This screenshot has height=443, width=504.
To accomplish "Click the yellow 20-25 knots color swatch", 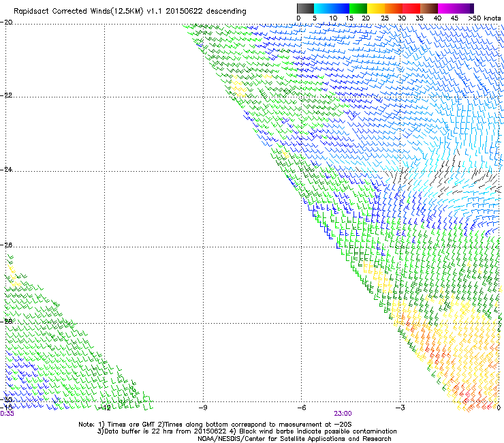I will (x=376, y=8).
